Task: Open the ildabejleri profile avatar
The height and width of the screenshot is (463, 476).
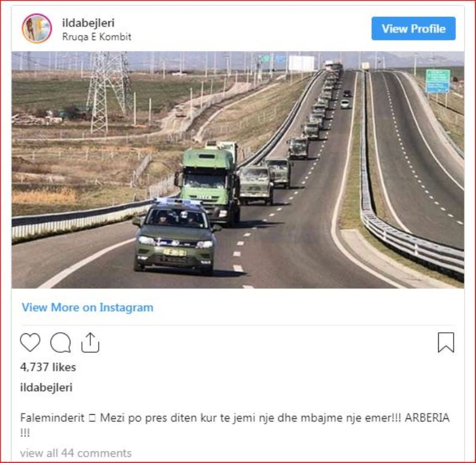Action: pos(37,28)
